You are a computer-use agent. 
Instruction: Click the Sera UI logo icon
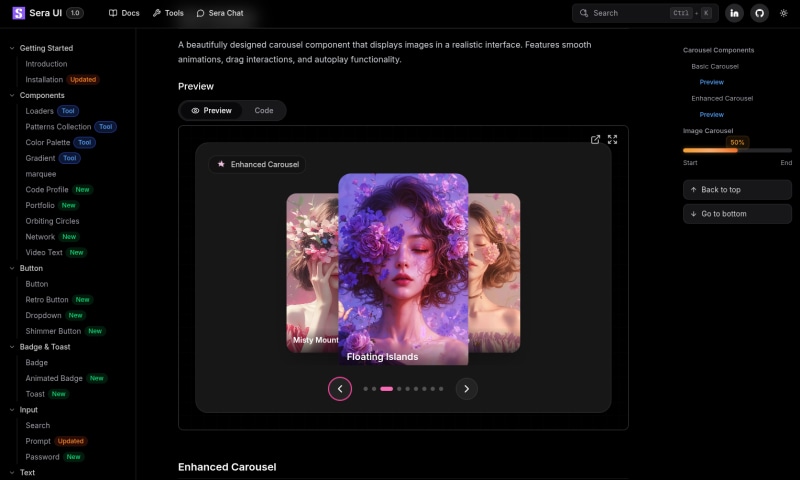(x=17, y=13)
